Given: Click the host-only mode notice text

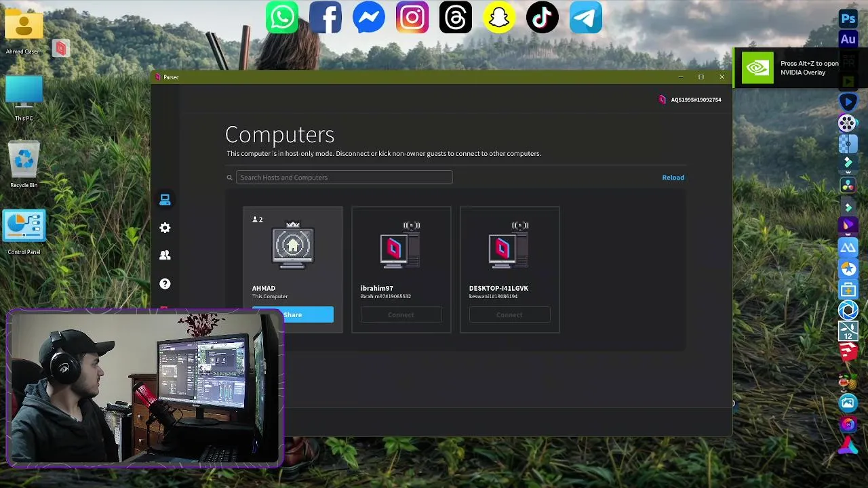Looking at the screenshot, I should [384, 153].
